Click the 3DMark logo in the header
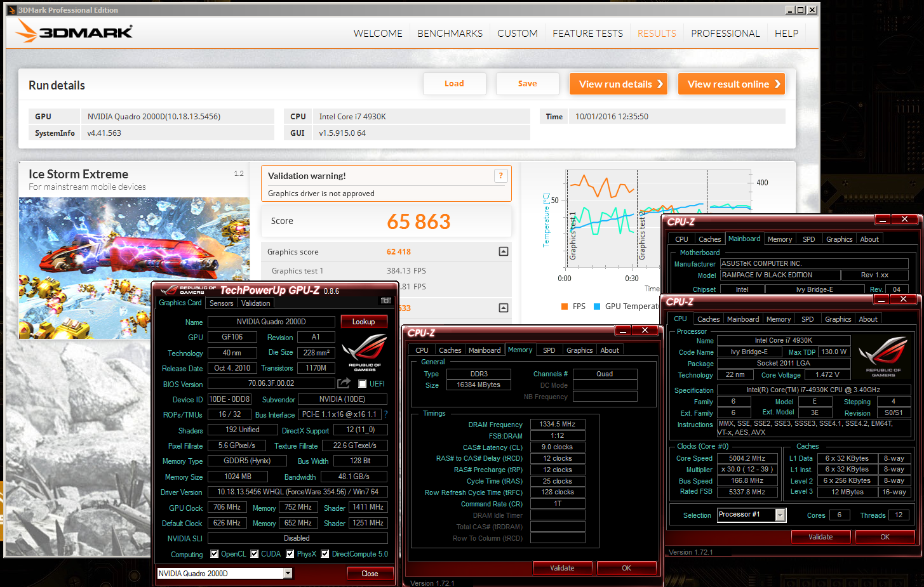 (74, 31)
